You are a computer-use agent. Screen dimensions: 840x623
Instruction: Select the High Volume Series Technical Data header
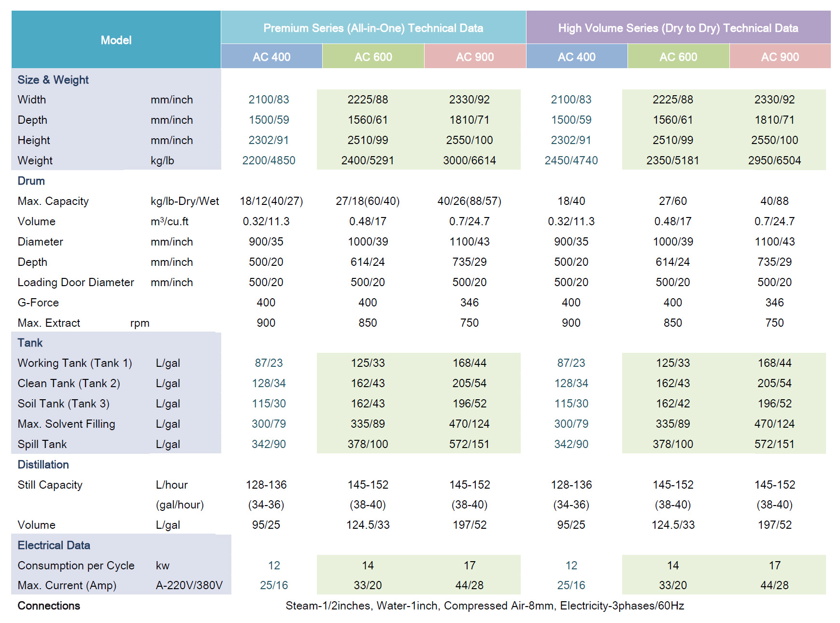coord(678,28)
